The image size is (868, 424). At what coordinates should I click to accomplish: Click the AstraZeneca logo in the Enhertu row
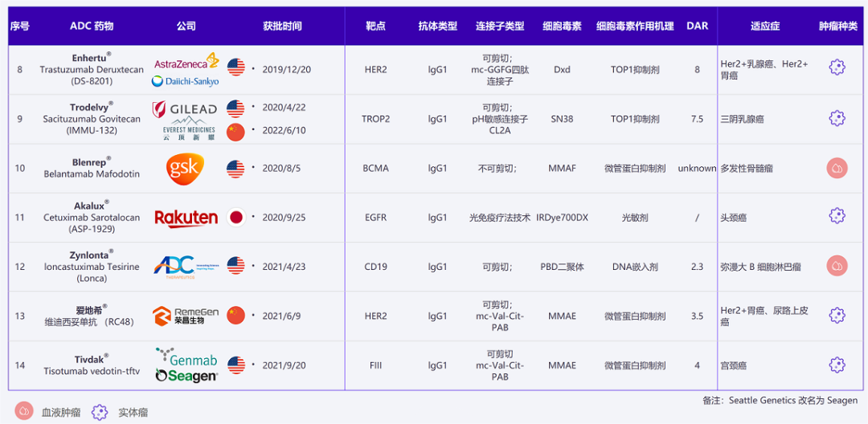(x=186, y=61)
